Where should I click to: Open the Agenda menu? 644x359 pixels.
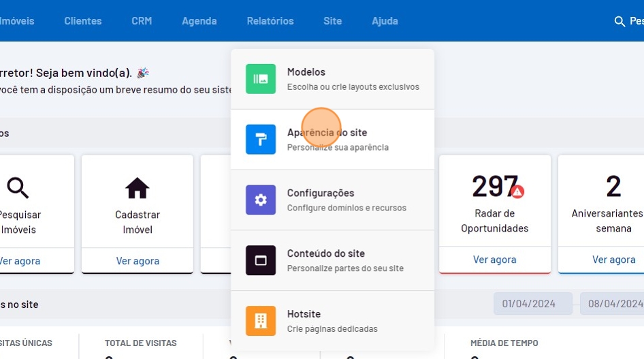tap(199, 21)
